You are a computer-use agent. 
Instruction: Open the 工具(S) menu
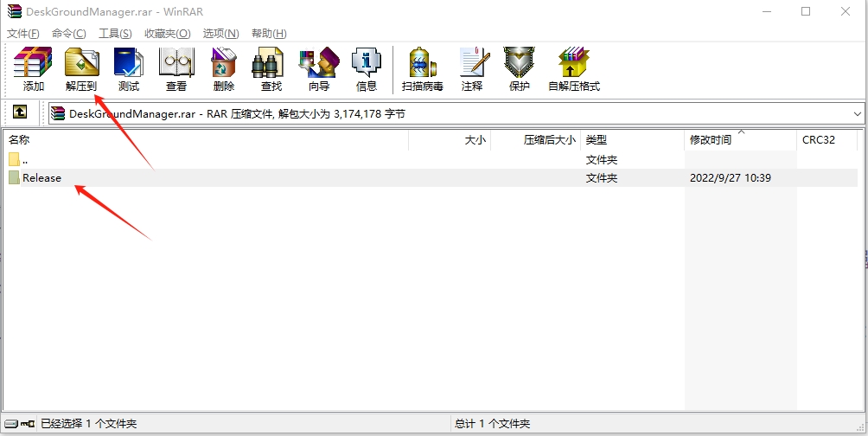pos(115,33)
